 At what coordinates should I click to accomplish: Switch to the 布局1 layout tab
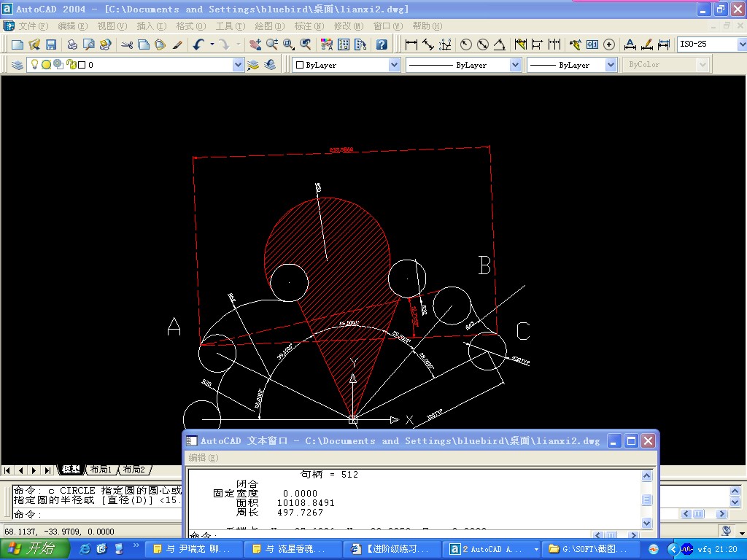pos(101,470)
